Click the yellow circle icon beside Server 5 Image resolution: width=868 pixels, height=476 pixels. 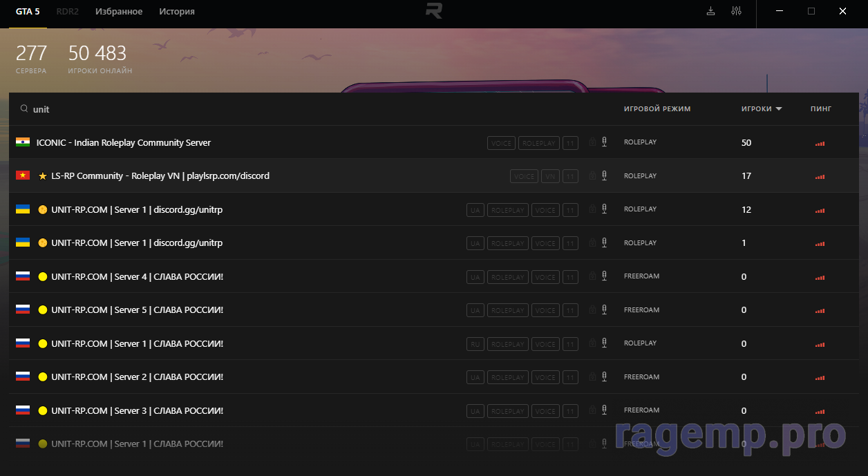pyautogui.click(x=43, y=310)
